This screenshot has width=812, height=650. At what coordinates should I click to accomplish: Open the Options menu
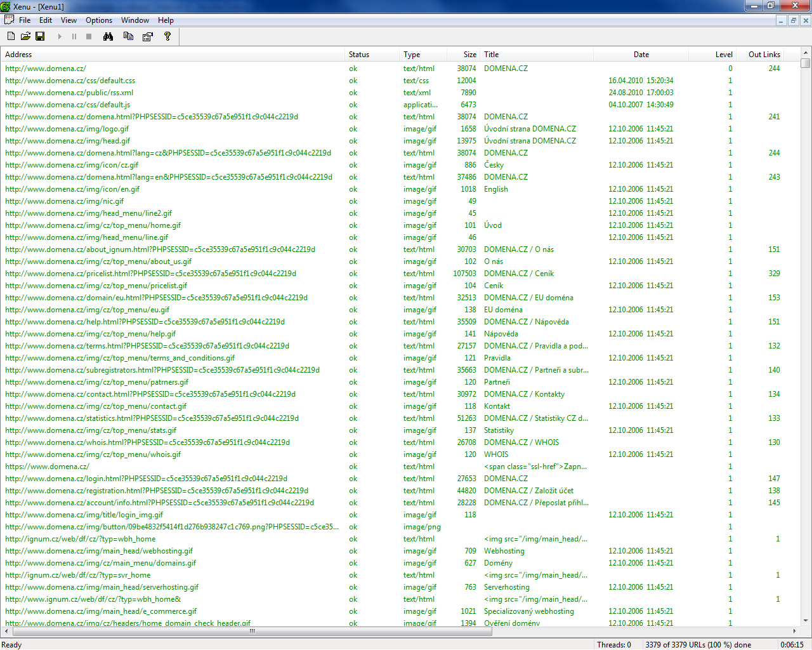click(x=99, y=20)
